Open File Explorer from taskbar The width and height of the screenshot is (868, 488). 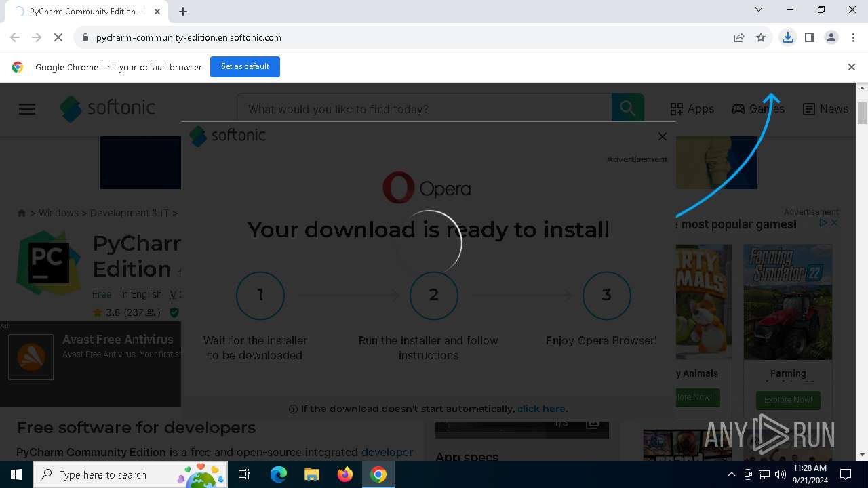click(x=311, y=474)
